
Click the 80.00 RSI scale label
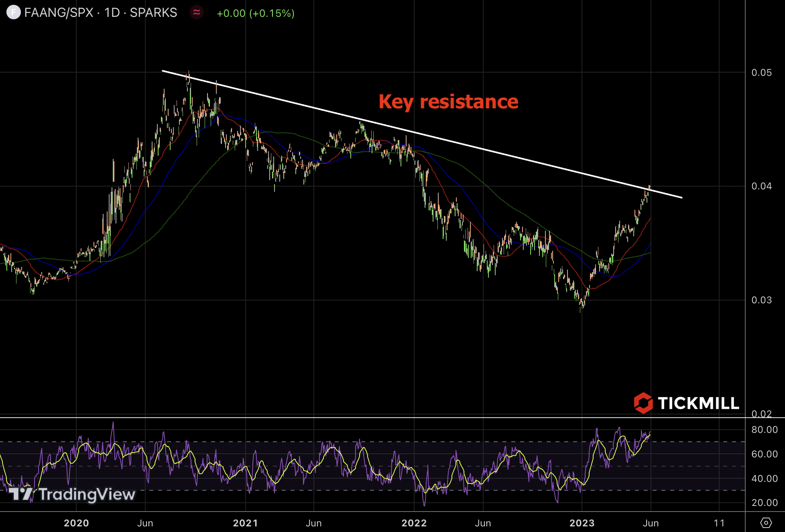point(764,430)
